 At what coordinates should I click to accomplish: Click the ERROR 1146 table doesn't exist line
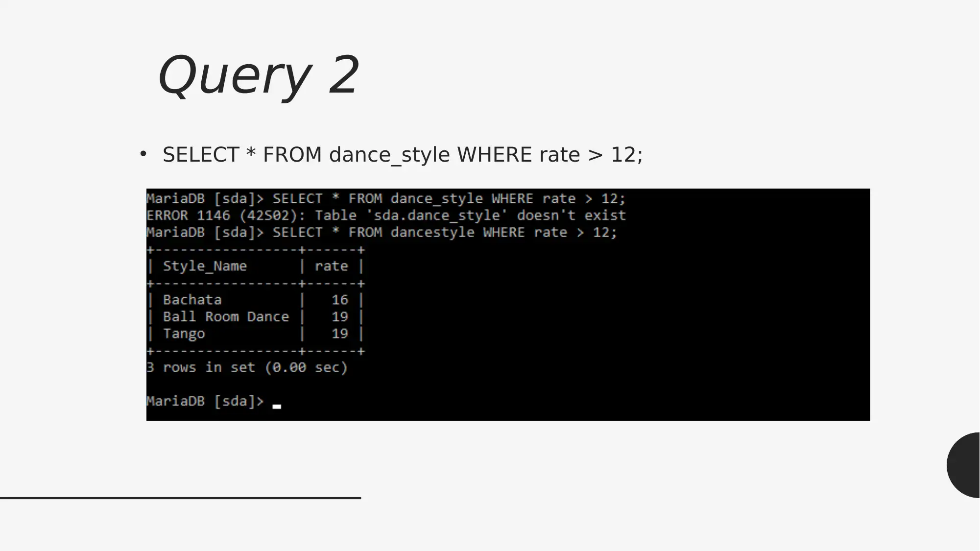click(x=386, y=216)
